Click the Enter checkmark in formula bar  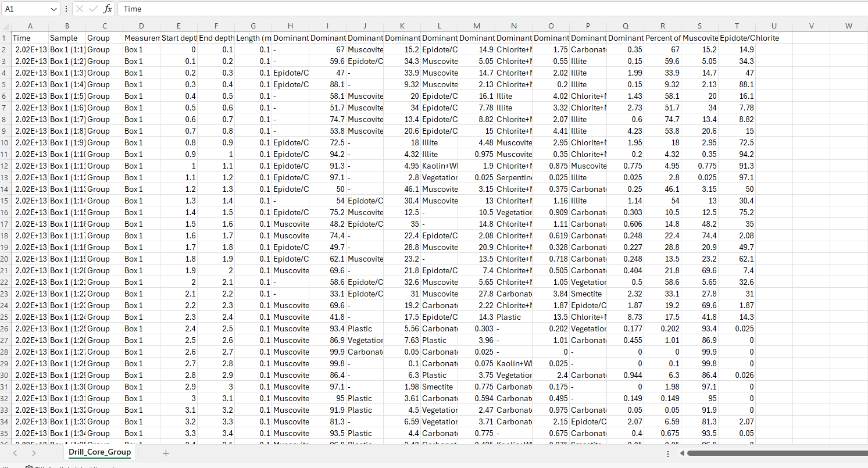94,9
